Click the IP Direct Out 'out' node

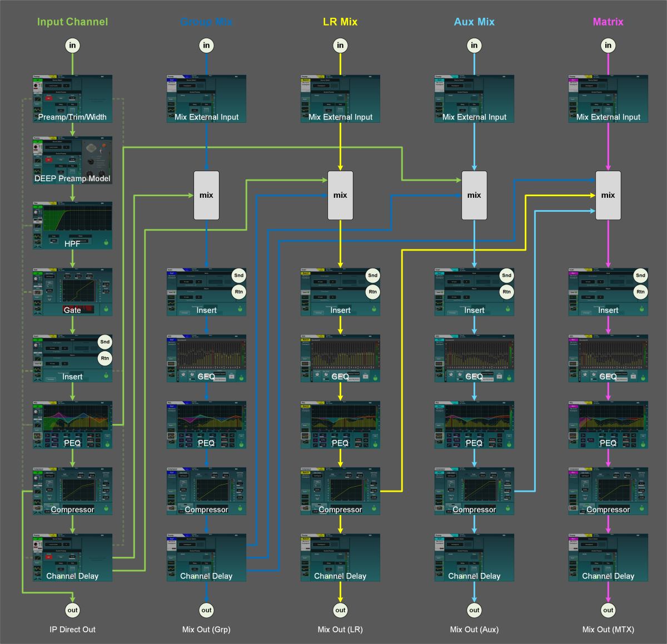tap(72, 610)
